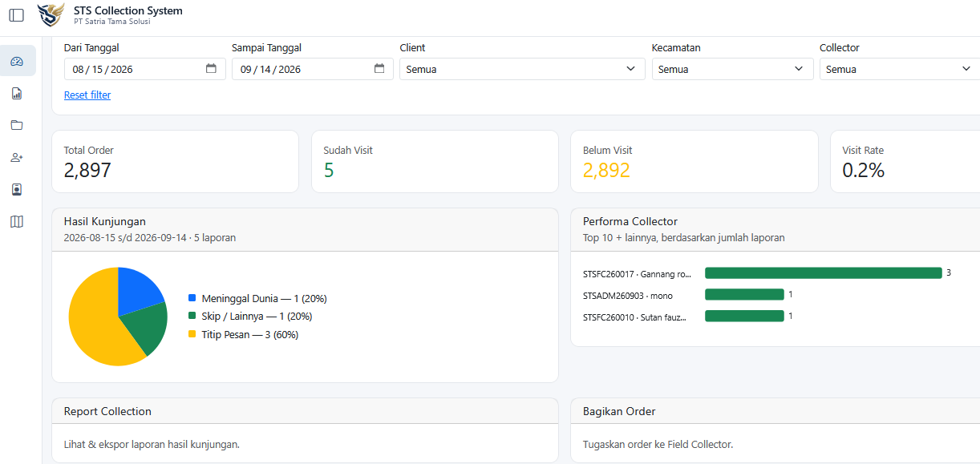Click the Visit Rate value 0.2%

[863, 170]
